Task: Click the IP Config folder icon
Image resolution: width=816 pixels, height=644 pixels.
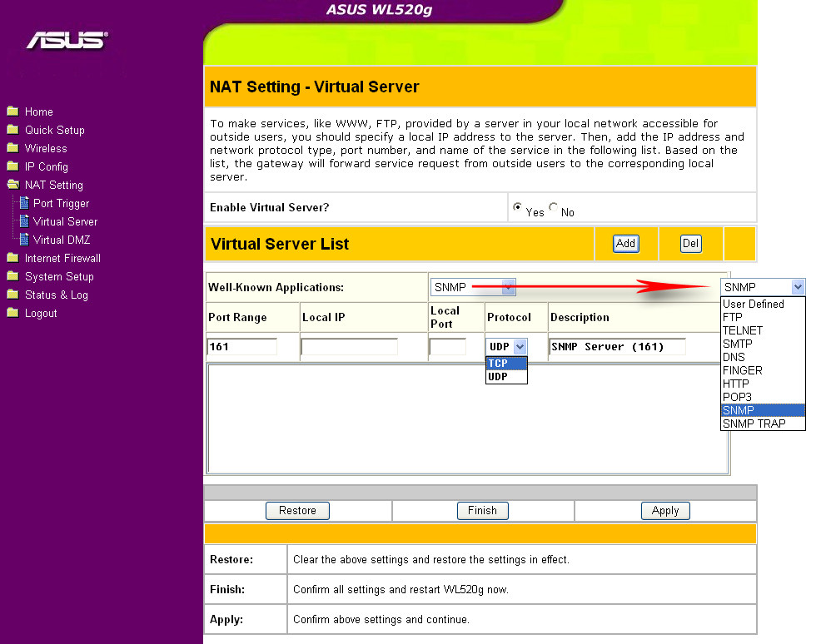Action: 12,166
